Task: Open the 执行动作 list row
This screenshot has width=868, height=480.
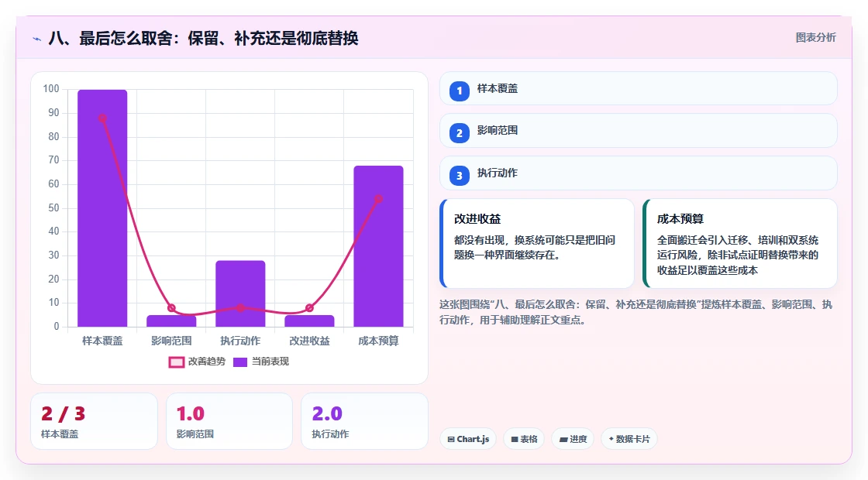Action: 639,173
